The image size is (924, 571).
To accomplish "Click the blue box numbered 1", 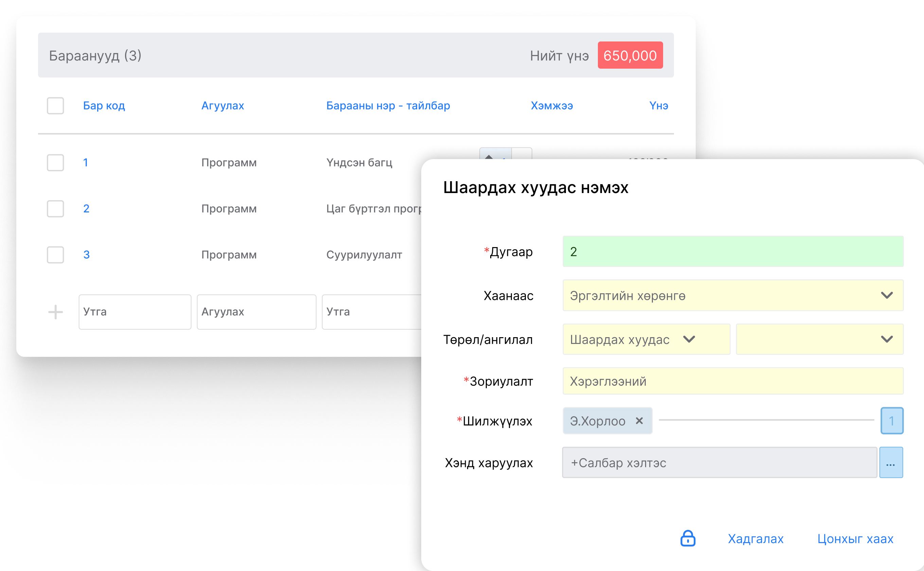I will (x=891, y=420).
